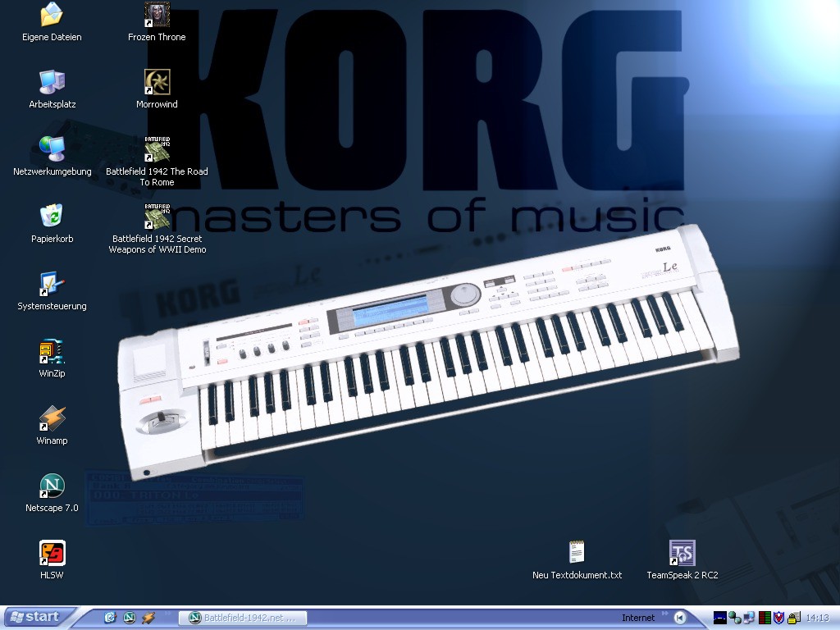
Task: Click the round media previous button in taskbar
Action: (679, 618)
